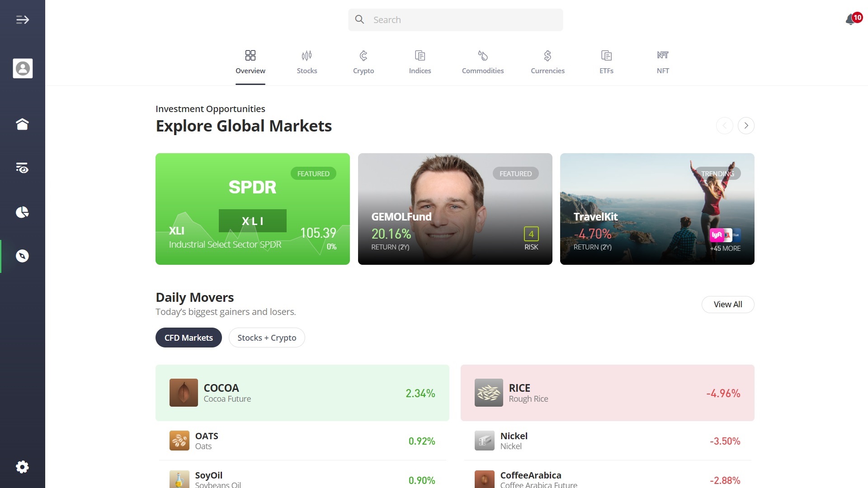Click COCOA Cocoa Future thumbnail
868x488 pixels.
(x=183, y=392)
